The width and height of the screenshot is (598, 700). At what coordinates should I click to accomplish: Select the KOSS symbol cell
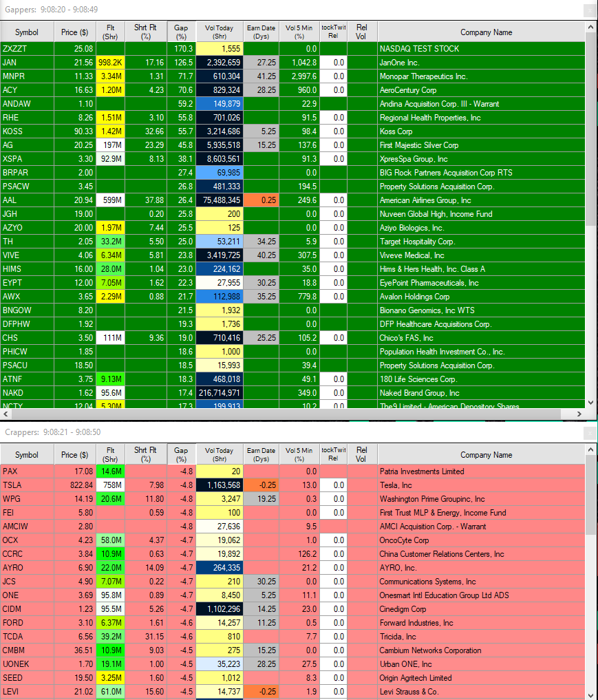(x=28, y=131)
